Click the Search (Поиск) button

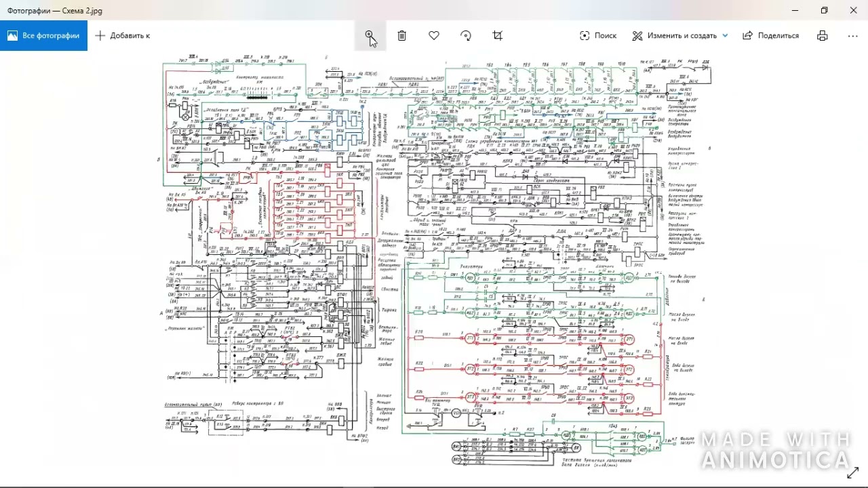pyautogui.click(x=598, y=35)
